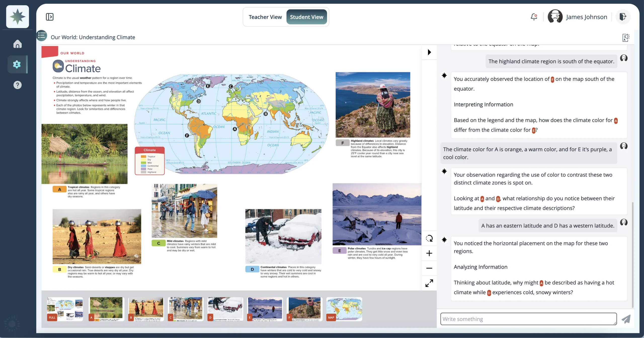Click the star app logo

tap(17, 17)
